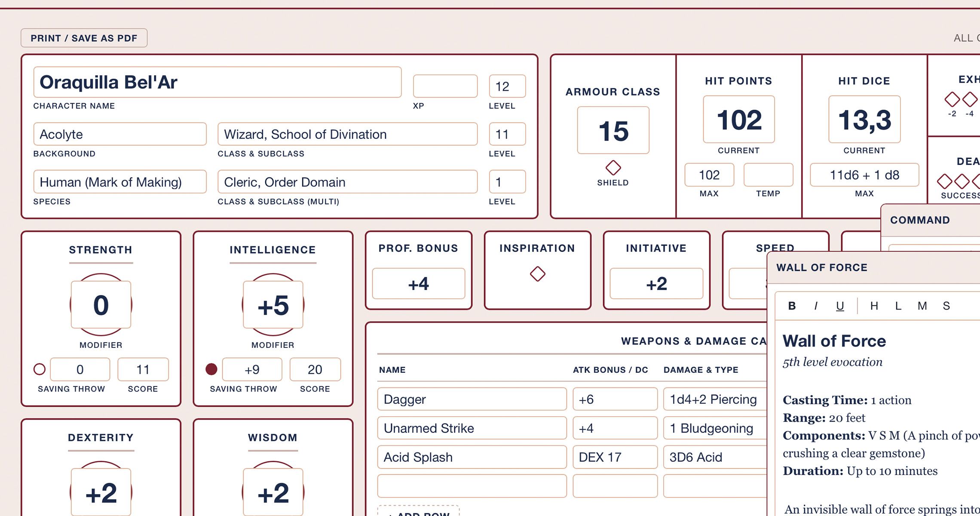This screenshot has height=516, width=980.
Task: Edit the Dagger weapon name field
Action: 472,399
